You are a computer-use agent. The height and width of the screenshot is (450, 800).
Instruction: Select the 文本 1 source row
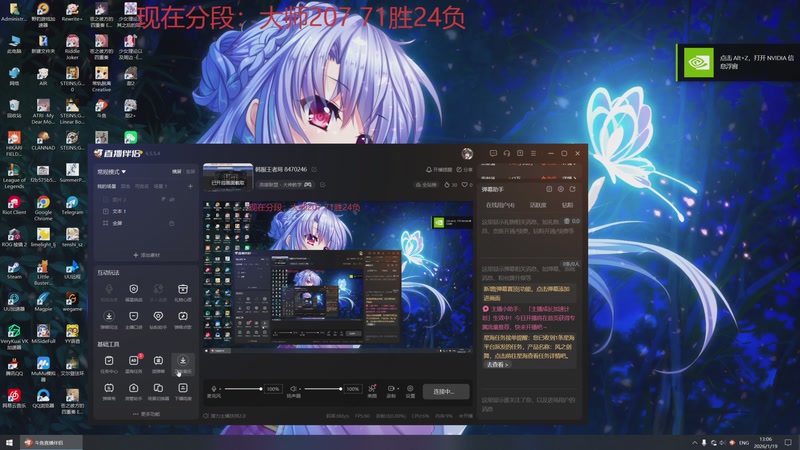click(146, 211)
